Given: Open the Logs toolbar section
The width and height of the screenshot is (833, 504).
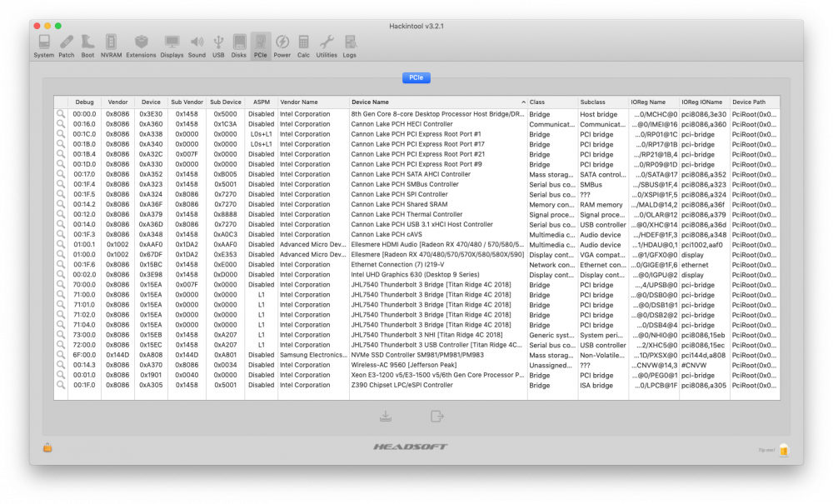Looking at the screenshot, I should [350, 46].
